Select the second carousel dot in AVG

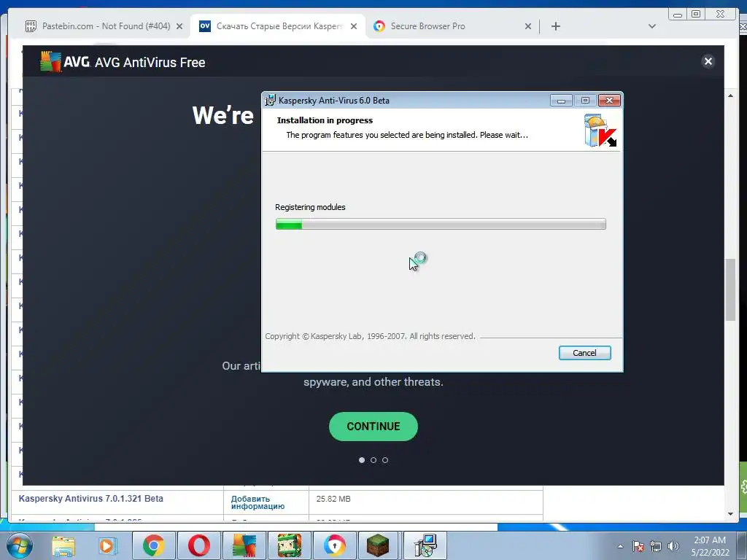pos(373,460)
